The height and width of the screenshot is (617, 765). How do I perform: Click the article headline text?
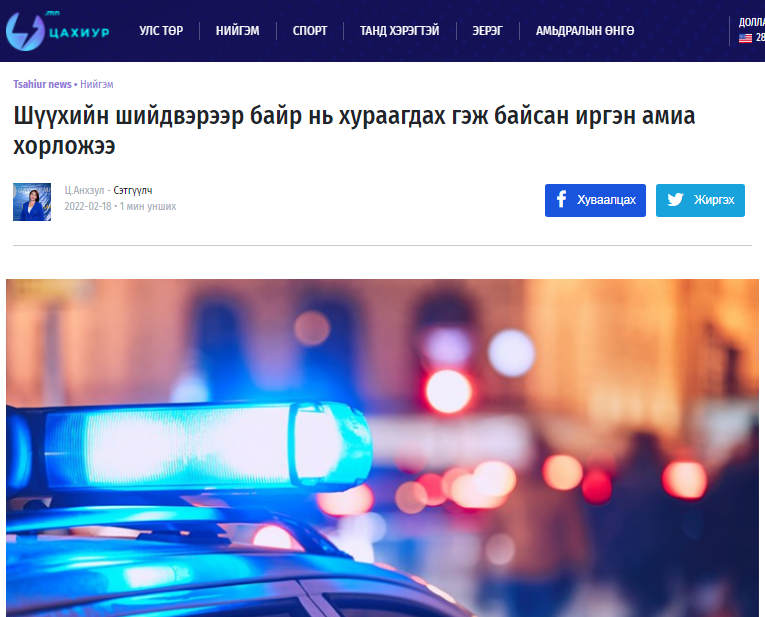(354, 131)
